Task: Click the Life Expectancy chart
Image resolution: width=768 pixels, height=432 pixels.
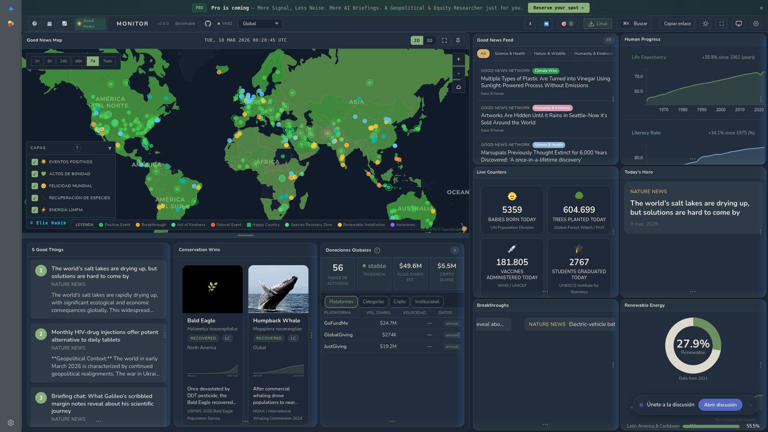Action: point(703,88)
